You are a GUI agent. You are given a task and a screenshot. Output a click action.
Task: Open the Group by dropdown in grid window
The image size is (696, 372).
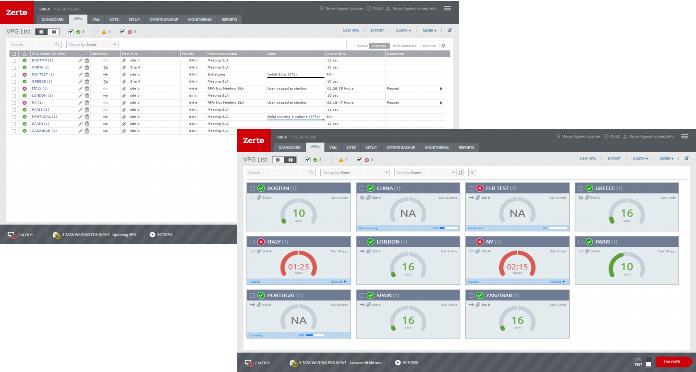[x=355, y=172]
